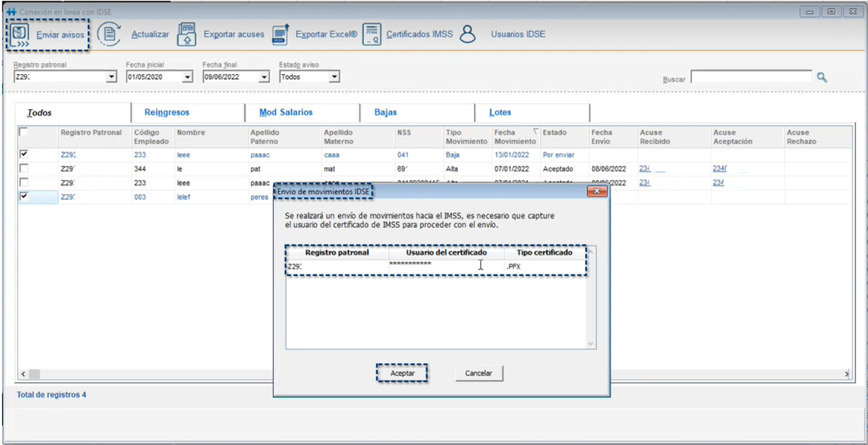Close the Envío de movimientos dialog
The height and width of the screenshot is (445, 868).
[x=597, y=192]
